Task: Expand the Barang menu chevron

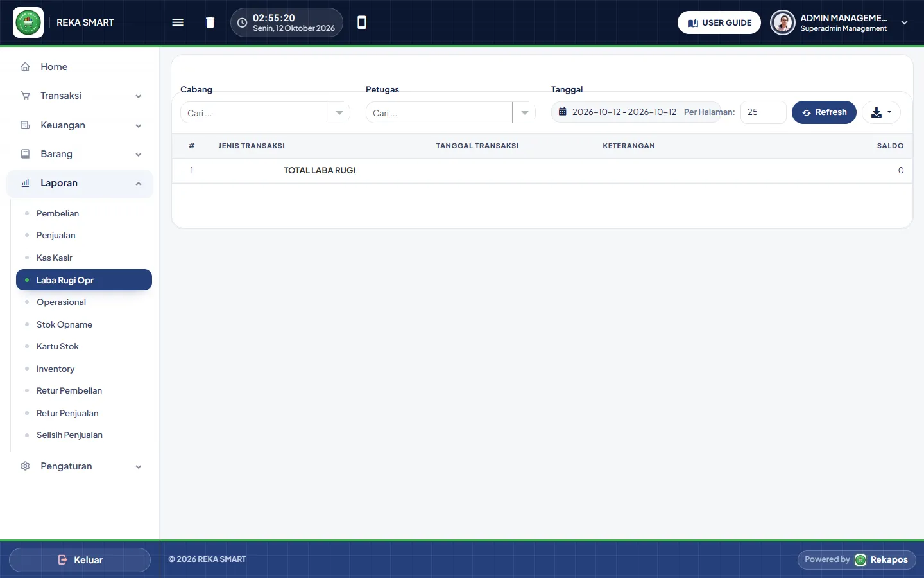Action: click(x=139, y=155)
